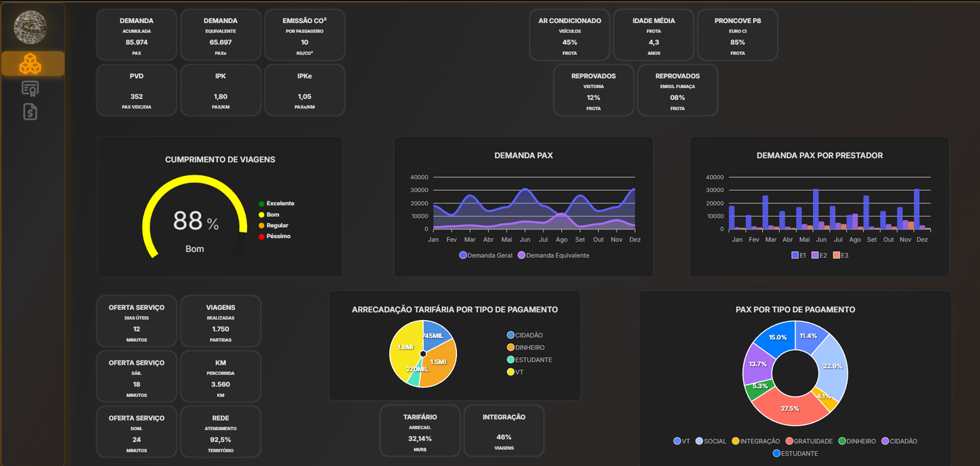Toggle SOCIAL legend in pax donut chart
This screenshot has height=466, width=980.
pos(711,441)
